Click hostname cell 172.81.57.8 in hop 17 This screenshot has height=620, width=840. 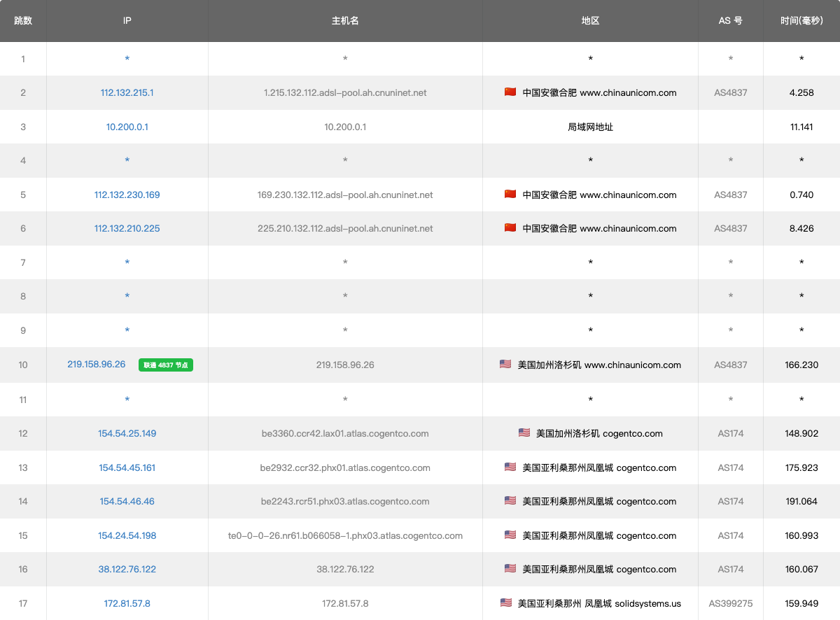pyautogui.click(x=345, y=603)
